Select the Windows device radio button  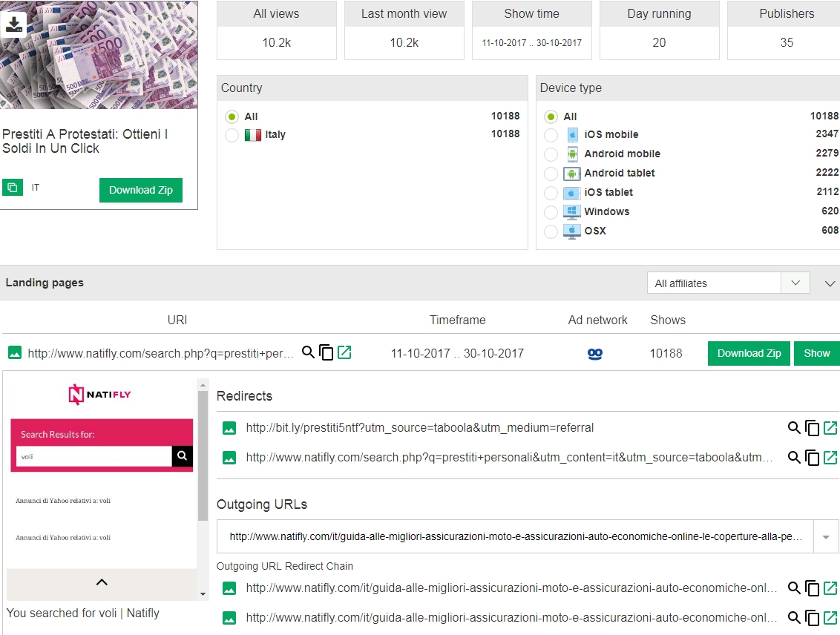[x=551, y=212]
